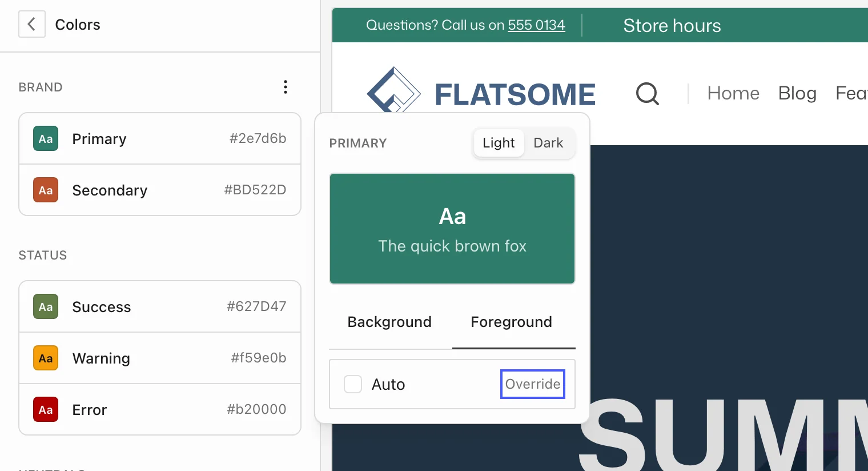Click the Primary color Aa swatch
Screen dimensions: 868x471
point(46,139)
